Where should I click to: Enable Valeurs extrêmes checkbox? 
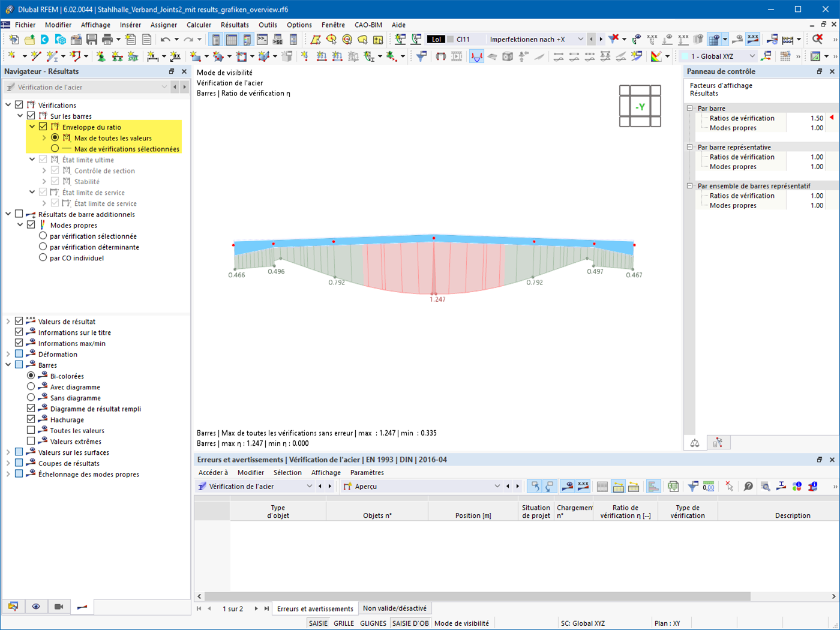click(31, 441)
